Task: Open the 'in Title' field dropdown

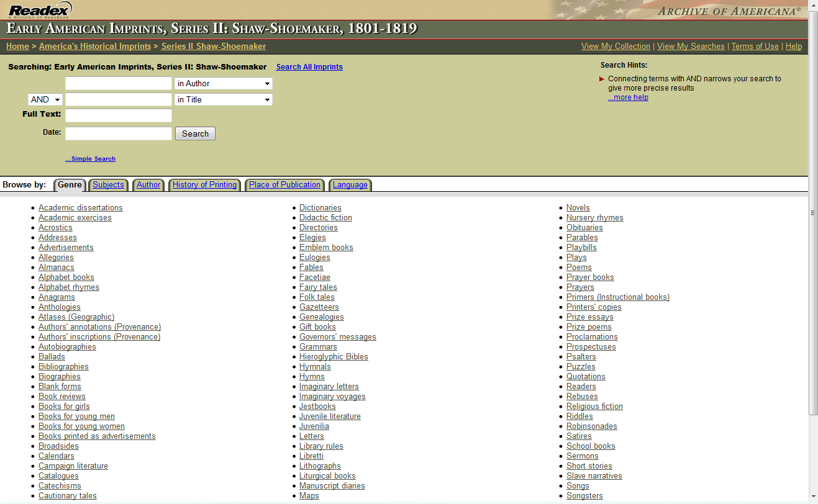Action: (224, 99)
